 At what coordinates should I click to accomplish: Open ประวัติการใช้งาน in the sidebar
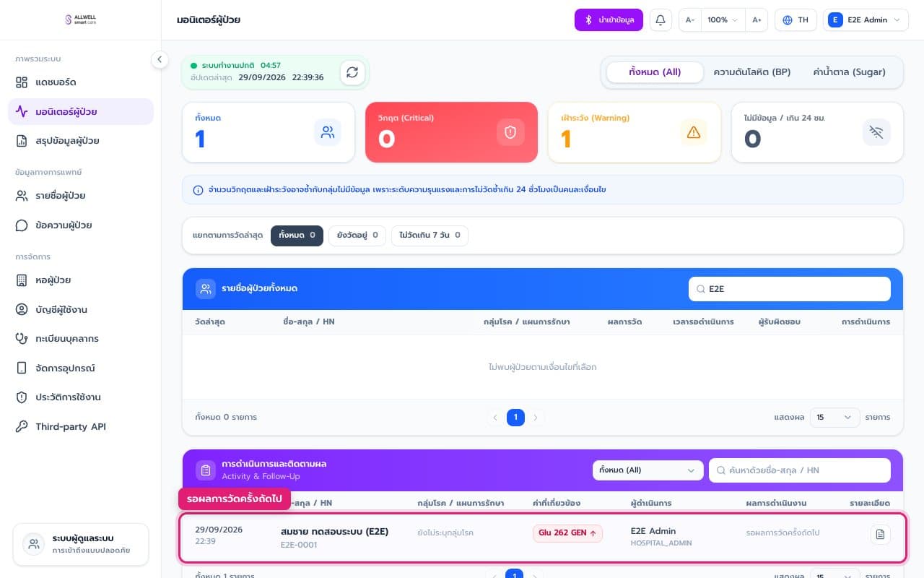click(x=81, y=397)
